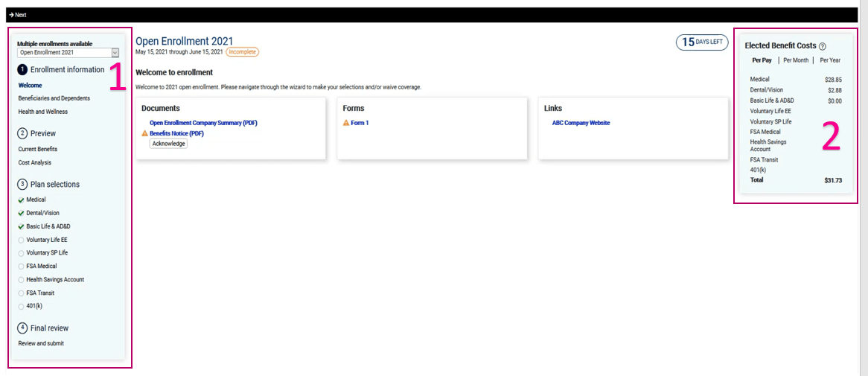
Task: Go to Review and submit
Action: click(41, 343)
